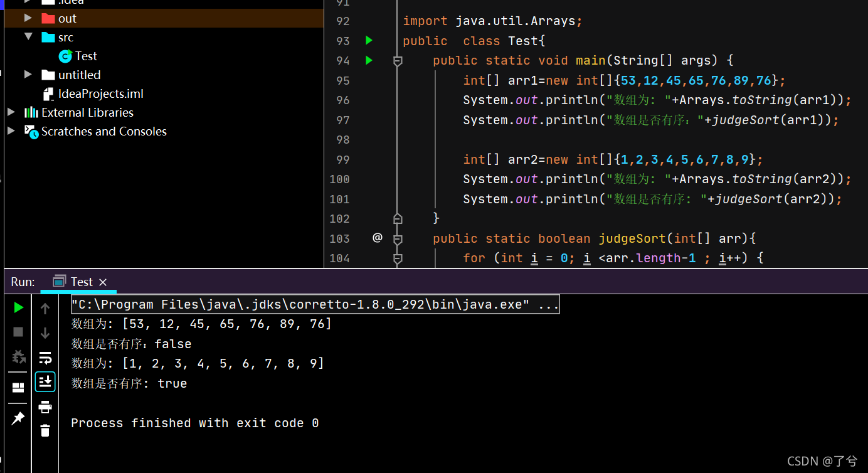Click line number 98 in gutter
The height and width of the screenshot is (473, 868).
coord(342,139)
